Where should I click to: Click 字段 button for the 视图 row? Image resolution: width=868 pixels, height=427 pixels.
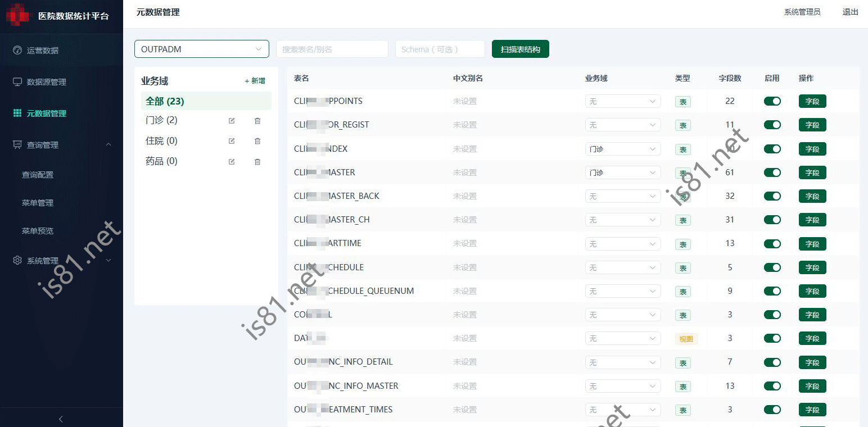tap(812, 338)
